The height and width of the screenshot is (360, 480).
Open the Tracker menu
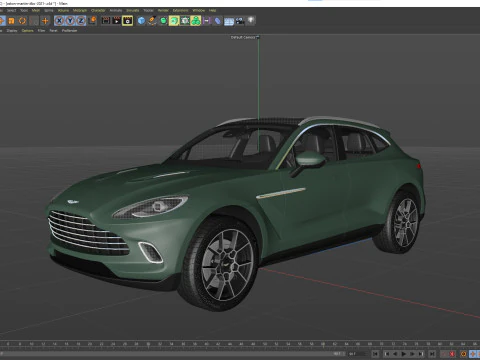[x=148, y=10]
